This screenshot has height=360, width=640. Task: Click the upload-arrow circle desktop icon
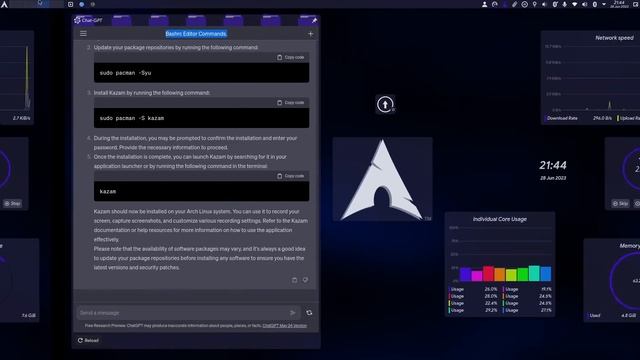click(385, 104)
